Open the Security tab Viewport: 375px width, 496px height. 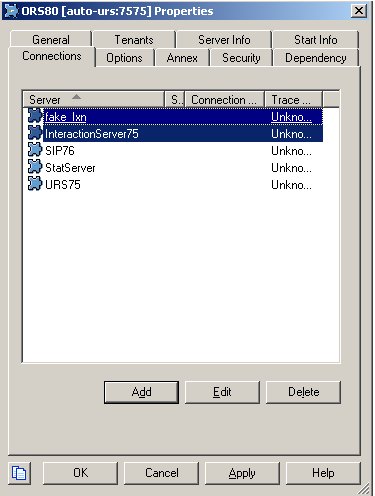[241, 58]
